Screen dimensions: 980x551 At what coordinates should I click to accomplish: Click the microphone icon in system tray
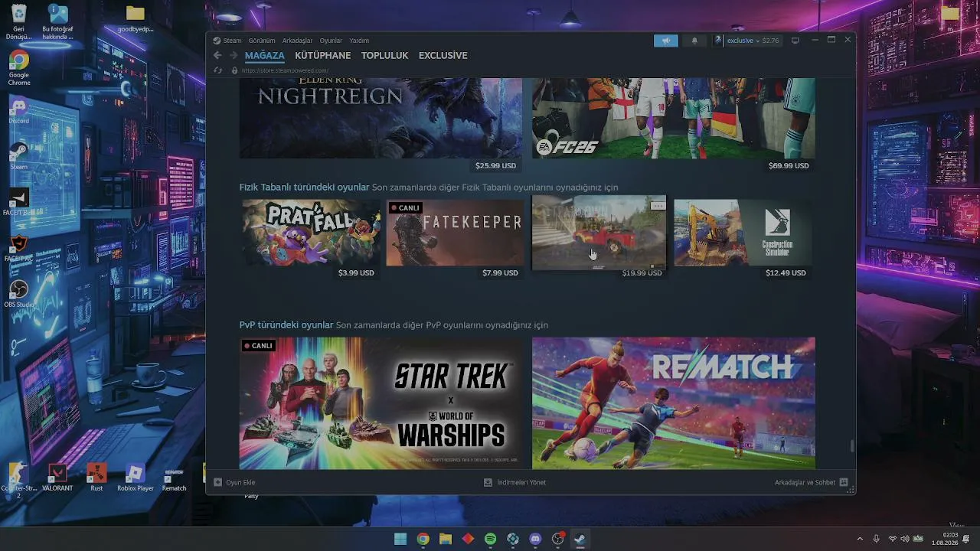pyautogui.click(x=877, y=539)
